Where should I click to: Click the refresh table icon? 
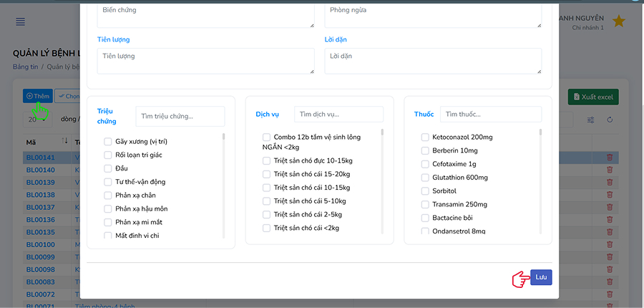pyautogui.click(x=610, y=120)
